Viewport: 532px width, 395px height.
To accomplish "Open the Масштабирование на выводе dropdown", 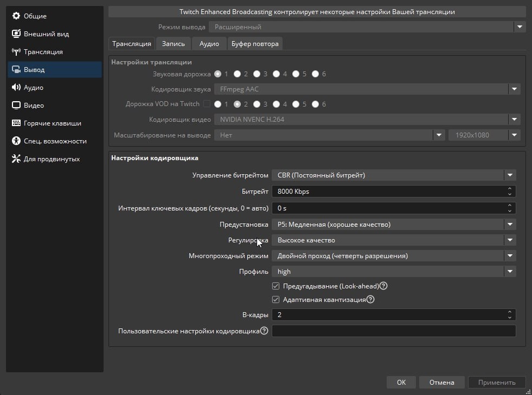I will (329, 135).
